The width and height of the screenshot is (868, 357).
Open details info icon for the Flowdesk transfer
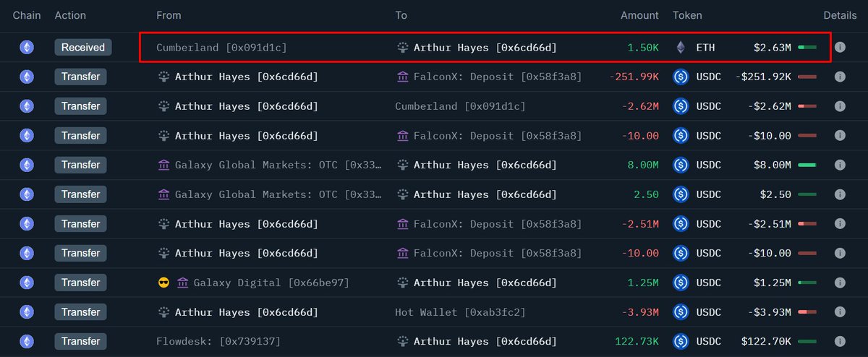click(x=840, y=341)
